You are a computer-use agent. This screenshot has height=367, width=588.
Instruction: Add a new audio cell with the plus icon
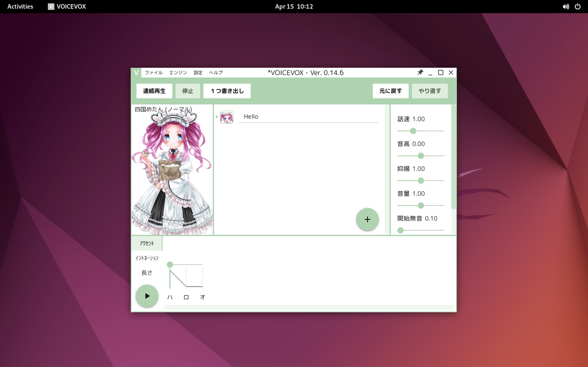(x=367, y=219)
